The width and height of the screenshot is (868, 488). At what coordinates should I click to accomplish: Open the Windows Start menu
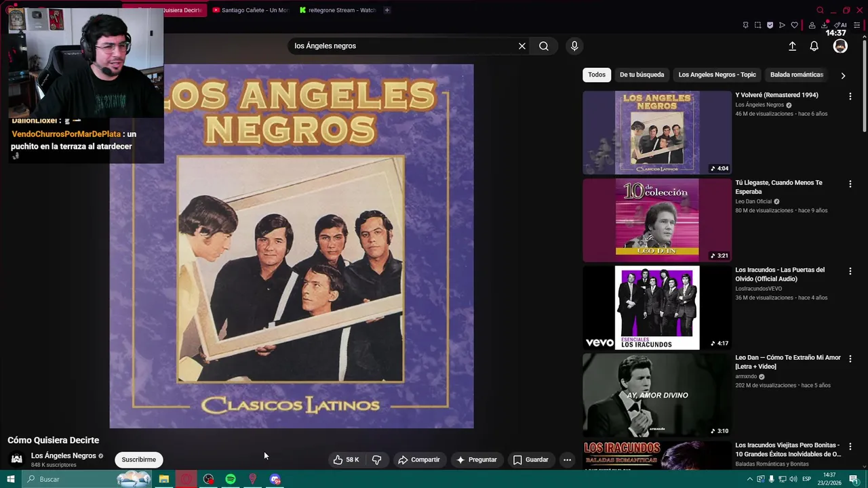(10, 479)
